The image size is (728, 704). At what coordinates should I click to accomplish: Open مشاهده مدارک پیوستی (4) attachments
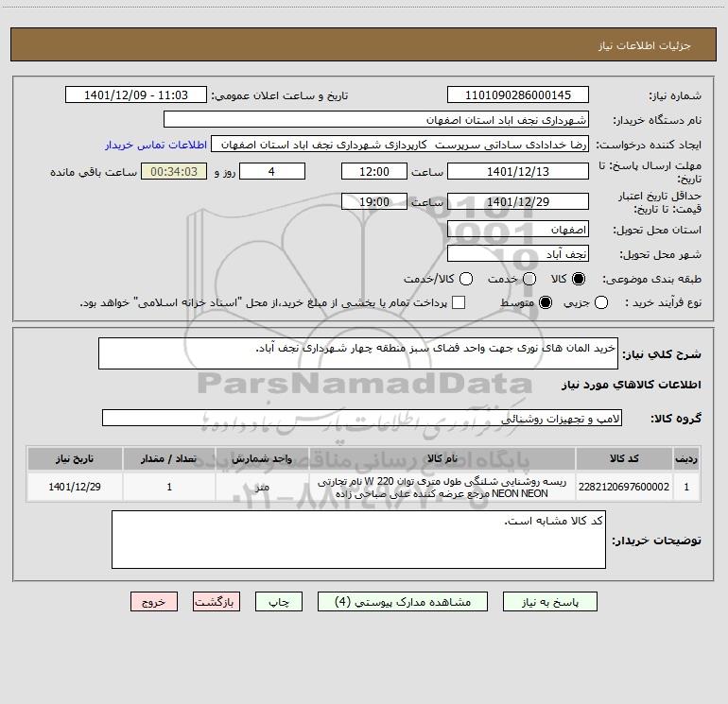403,601
